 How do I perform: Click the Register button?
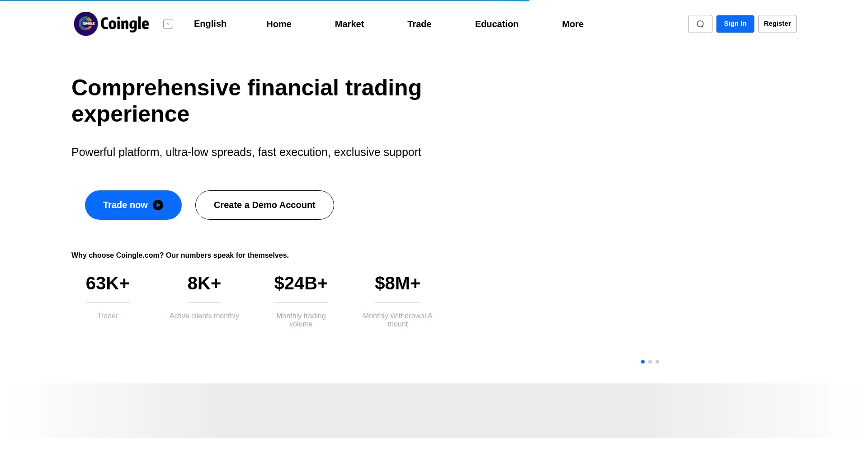pyautogui.click(x=777, y=24)
